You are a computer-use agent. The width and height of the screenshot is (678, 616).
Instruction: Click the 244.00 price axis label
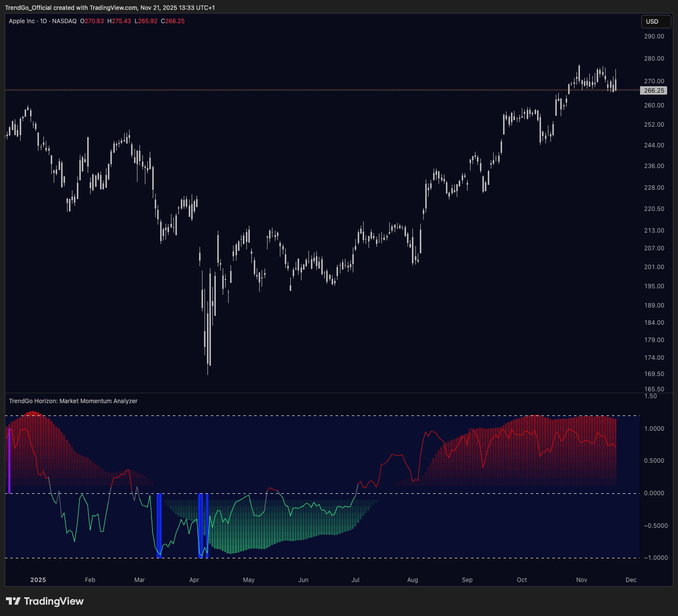[x=654, y=145]
